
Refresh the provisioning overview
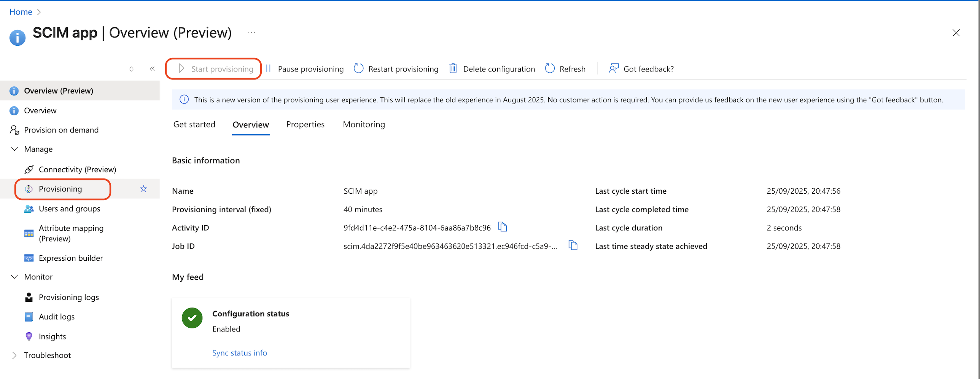(x=565, y=68)
